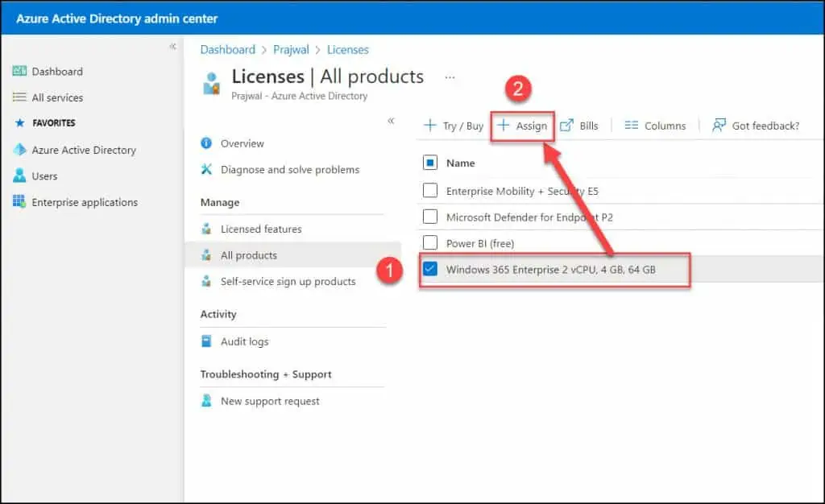Toggle the select-all checkbox beside Name
825x504 pixels.
click(430, 163)
